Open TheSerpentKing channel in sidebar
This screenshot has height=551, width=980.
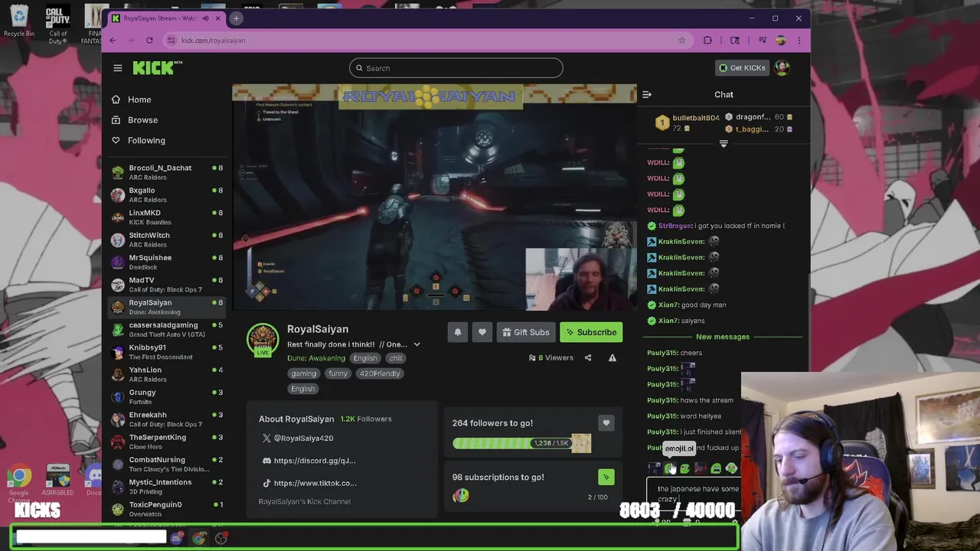coord(167,442)
